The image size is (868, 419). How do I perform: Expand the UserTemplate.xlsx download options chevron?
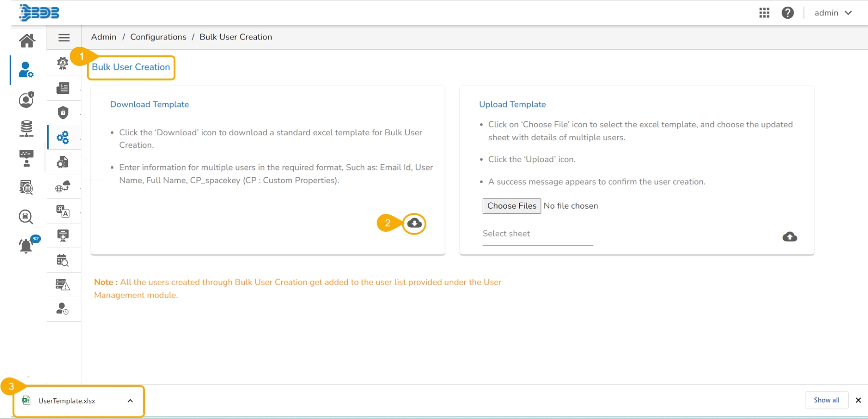(130, 401)
